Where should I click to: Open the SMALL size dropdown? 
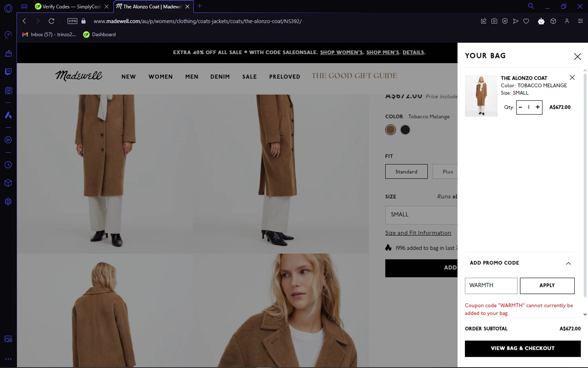(421, 215)
